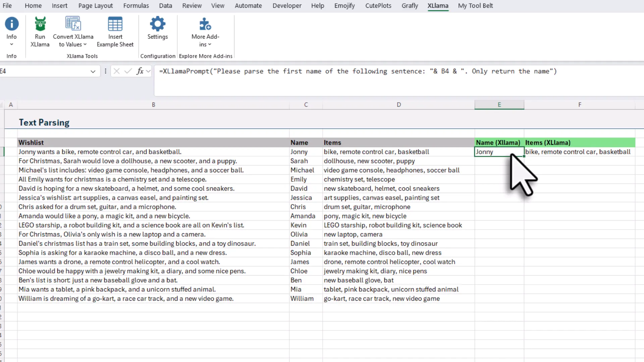Click the Cancel X icon in formula bar
This screenshot has height=362, width=644.
(x=116, y=71)
